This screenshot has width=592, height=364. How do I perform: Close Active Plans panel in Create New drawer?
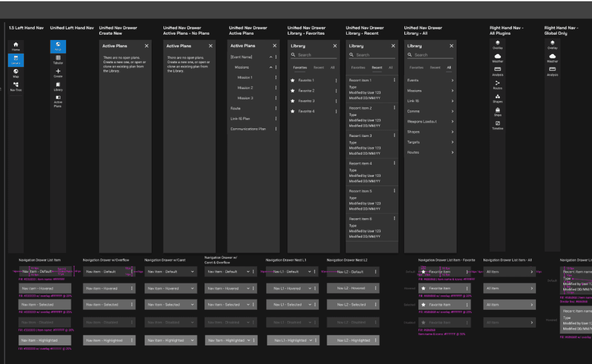coord(147,46)
